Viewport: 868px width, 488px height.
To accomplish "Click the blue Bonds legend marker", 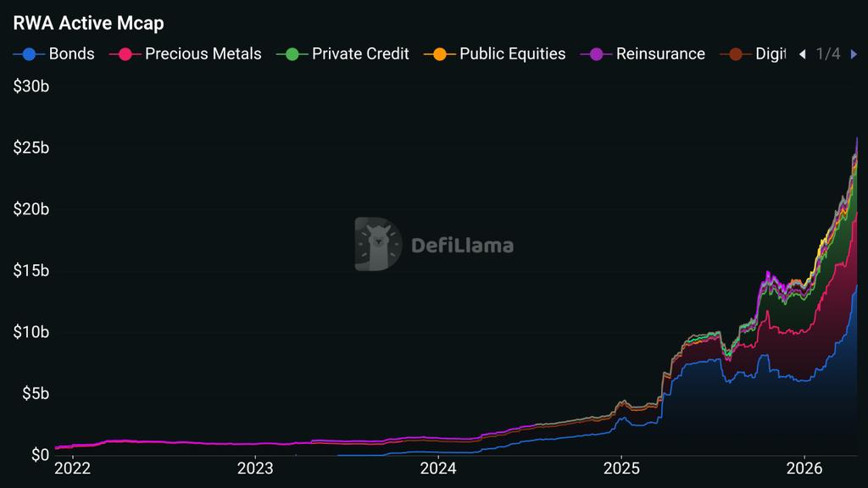I will click(30, 54).
